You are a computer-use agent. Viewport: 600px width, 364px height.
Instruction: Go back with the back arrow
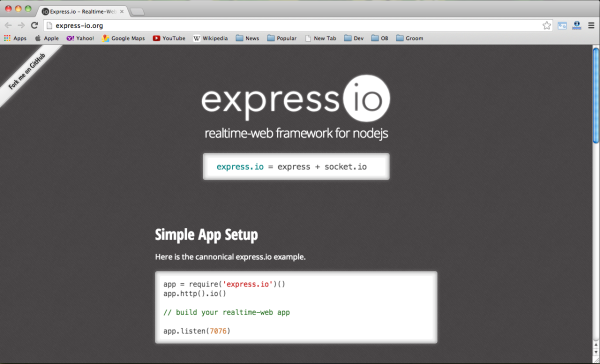(8, 25)
